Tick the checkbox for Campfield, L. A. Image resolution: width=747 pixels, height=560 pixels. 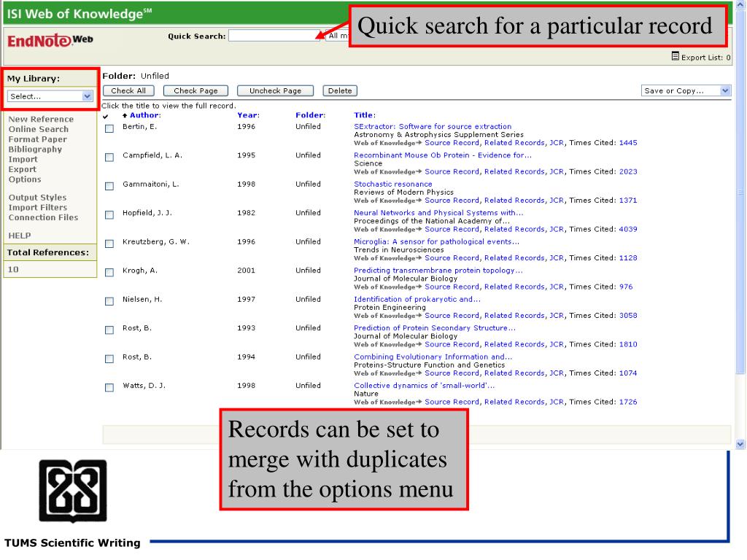109,157
